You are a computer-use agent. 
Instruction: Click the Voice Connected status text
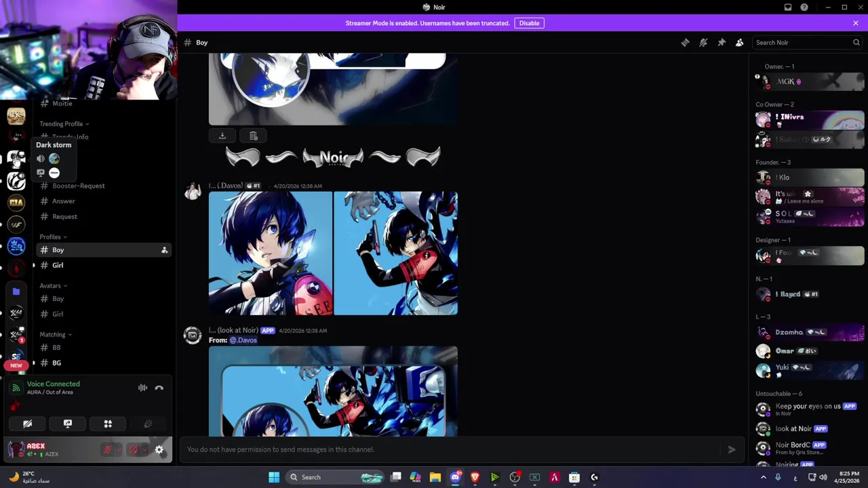pos(54,384)
